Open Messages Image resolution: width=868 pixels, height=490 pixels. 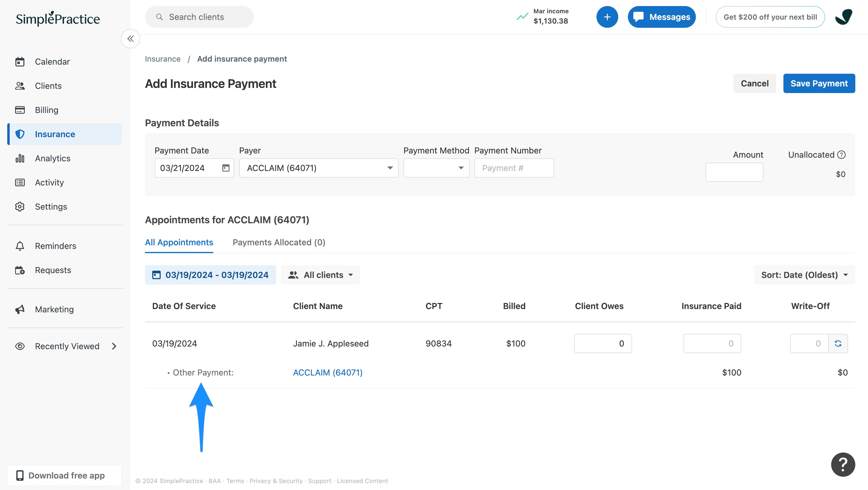pos(661,17)
